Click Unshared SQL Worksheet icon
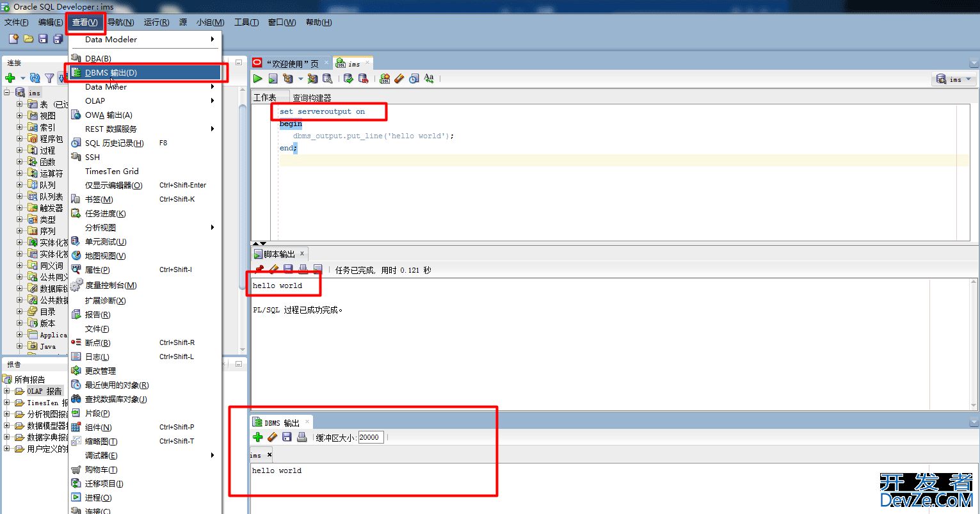980x514 pixels. 385,78
